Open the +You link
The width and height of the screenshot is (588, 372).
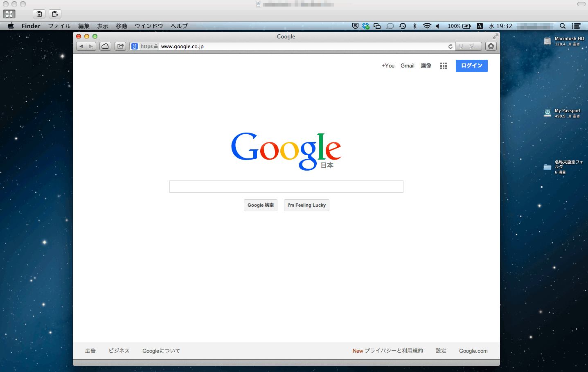pos(388,65)
